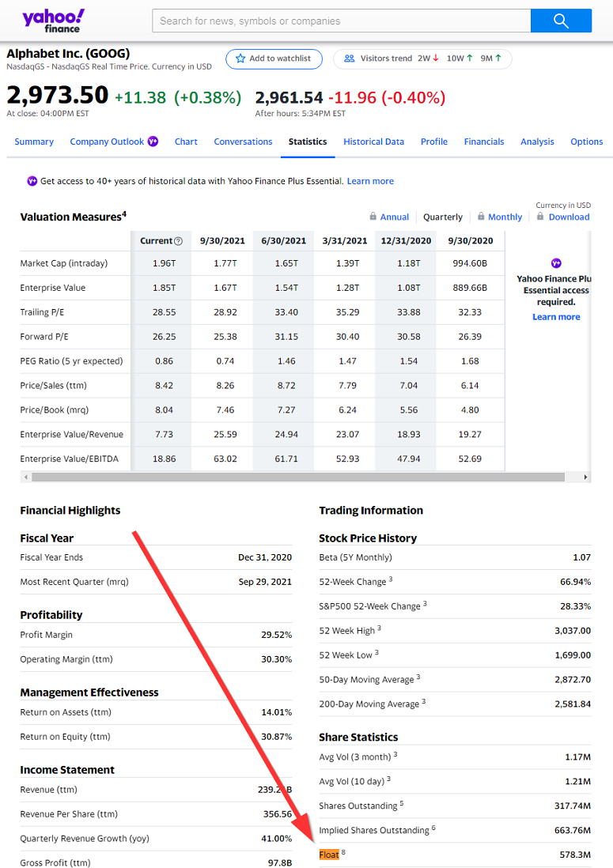The image size is (613, 868).
Task: Click the Enterprise Value row label
Action: tap(53, 288)
